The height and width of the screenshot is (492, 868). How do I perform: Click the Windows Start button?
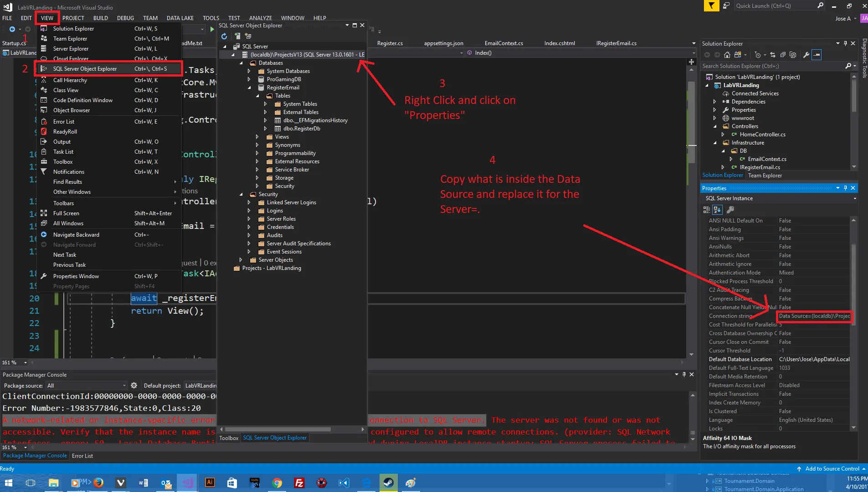[8, 482]
